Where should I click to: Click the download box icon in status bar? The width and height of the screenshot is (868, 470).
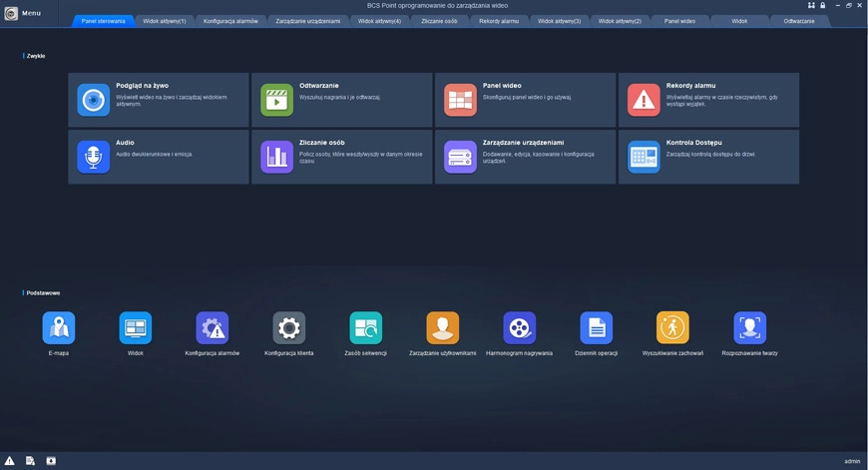click(x=51, y=461)
